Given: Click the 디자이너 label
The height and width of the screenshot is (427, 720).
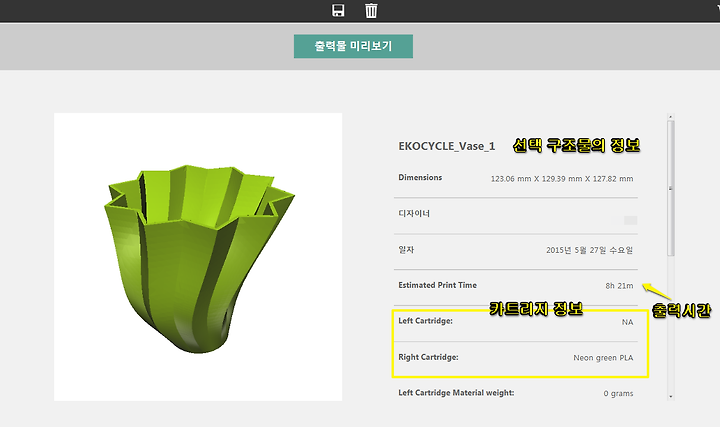Looking at the screenshot, I should [414, 214].
